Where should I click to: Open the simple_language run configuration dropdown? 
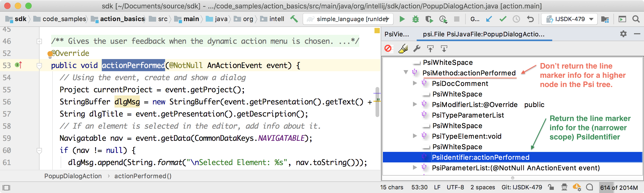[348, 19]
